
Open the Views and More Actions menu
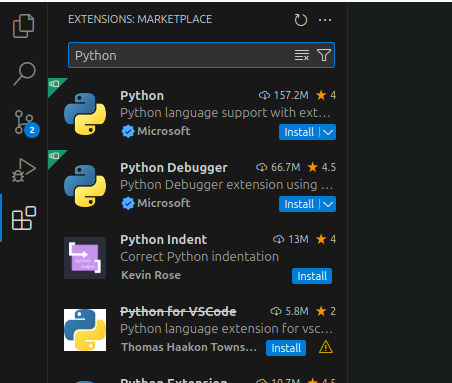[x=325, y=20]
